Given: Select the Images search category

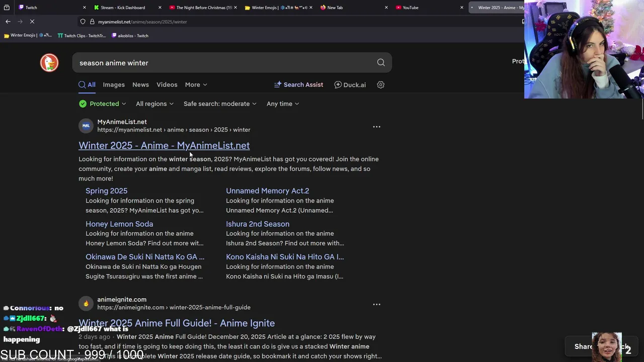Looking at the screenshot, I should [x=114, y=85].
